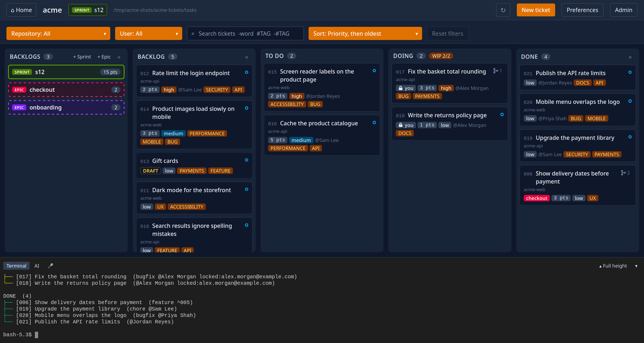Click the refresh icon button
This screenshot has width=644, height=343.
503,10
